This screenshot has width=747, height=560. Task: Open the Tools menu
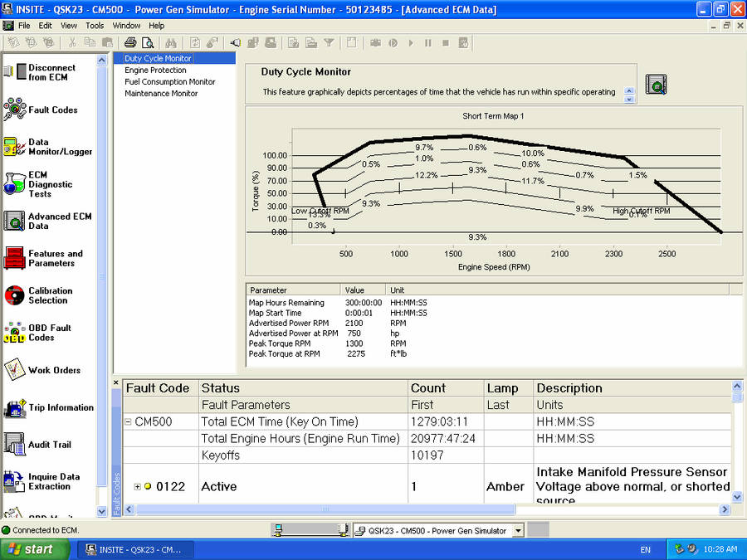(x=95, y=26)
